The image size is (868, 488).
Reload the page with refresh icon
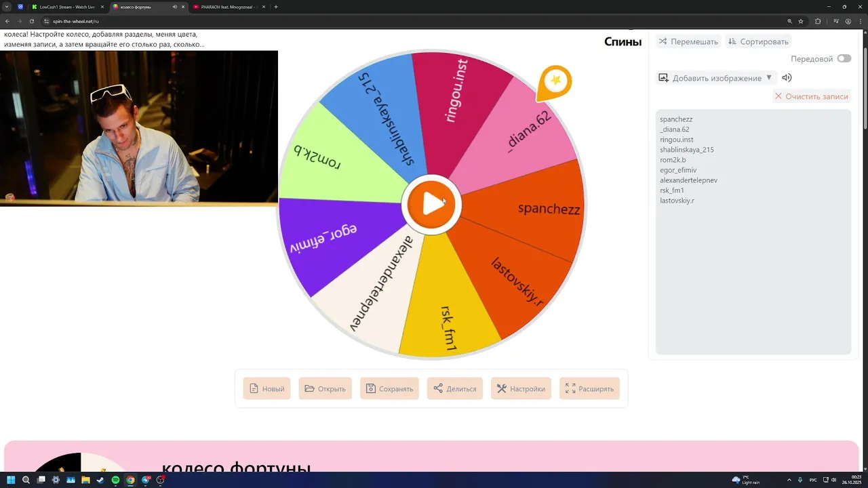coord(31,21)
